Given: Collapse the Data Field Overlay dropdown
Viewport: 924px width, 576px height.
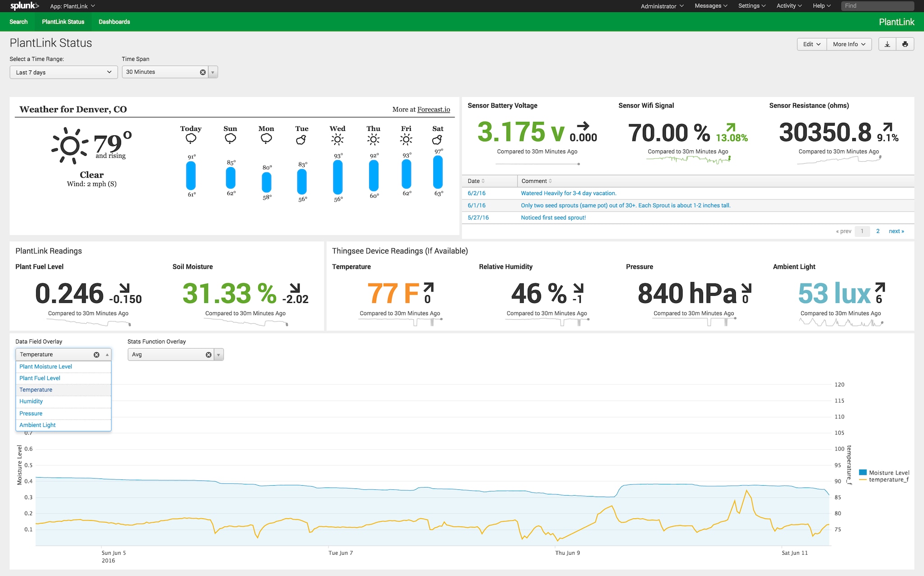Looking at the screenshot, I should [x=107, y=355].
